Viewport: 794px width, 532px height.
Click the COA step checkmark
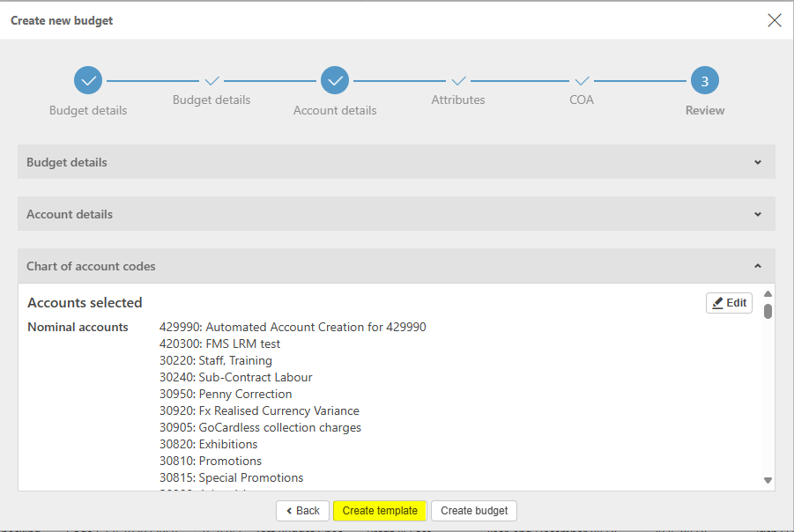click(582, 81)
